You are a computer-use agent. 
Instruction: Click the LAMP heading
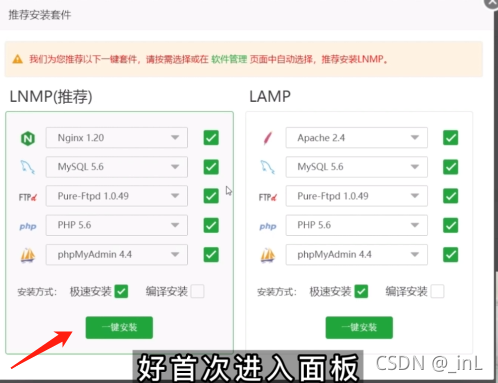(270, 97)
